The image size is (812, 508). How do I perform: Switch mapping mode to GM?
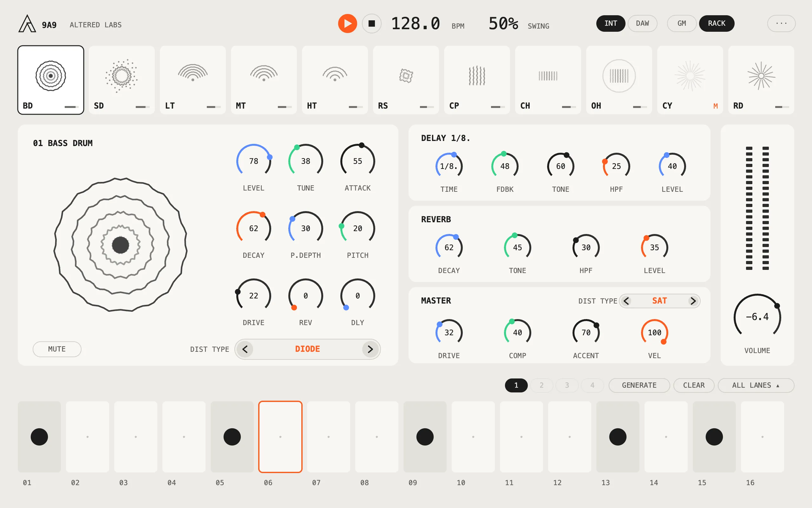[682, 23]
